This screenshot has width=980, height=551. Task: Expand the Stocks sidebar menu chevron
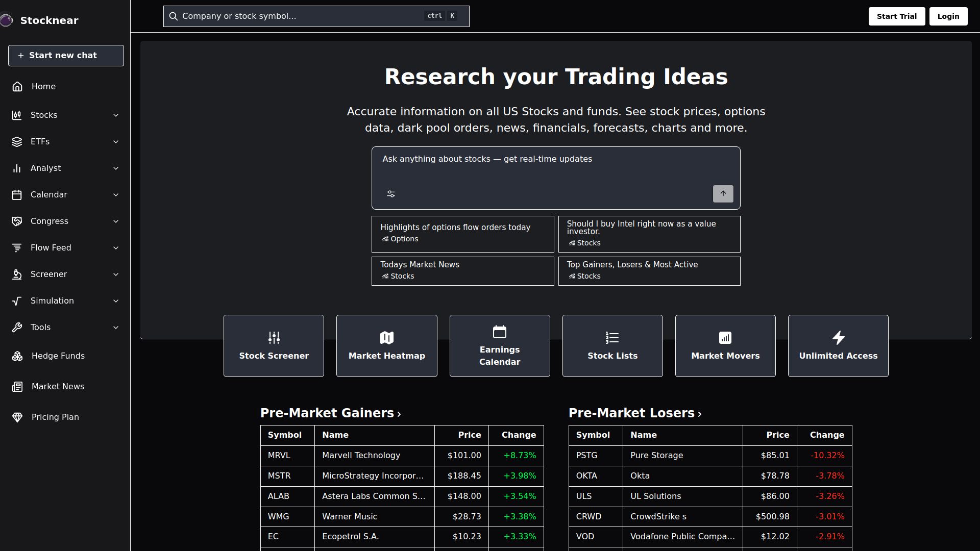click(x=116, y=115)
